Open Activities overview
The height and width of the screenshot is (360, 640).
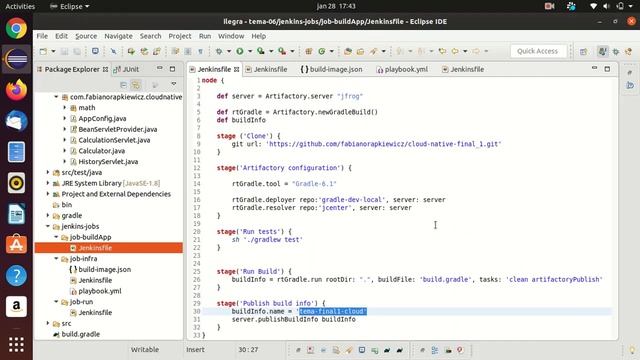coord(20,6)
